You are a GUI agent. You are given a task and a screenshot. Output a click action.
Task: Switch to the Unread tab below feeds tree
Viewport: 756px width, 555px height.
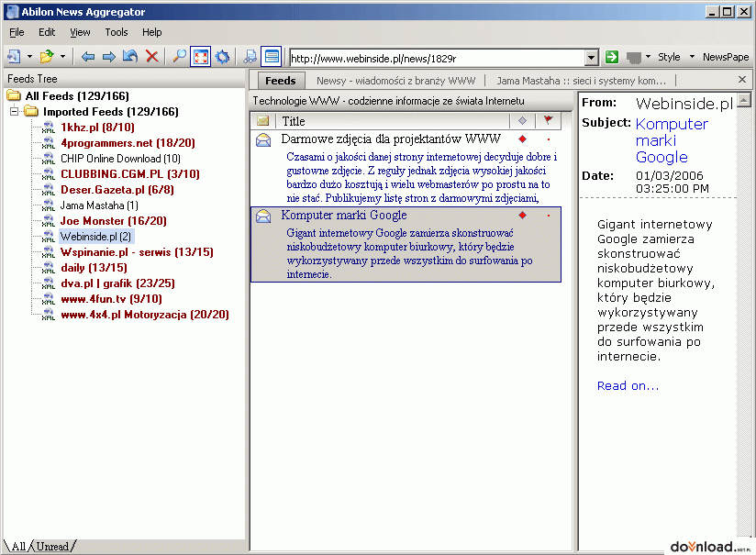(x=52, y=547)
